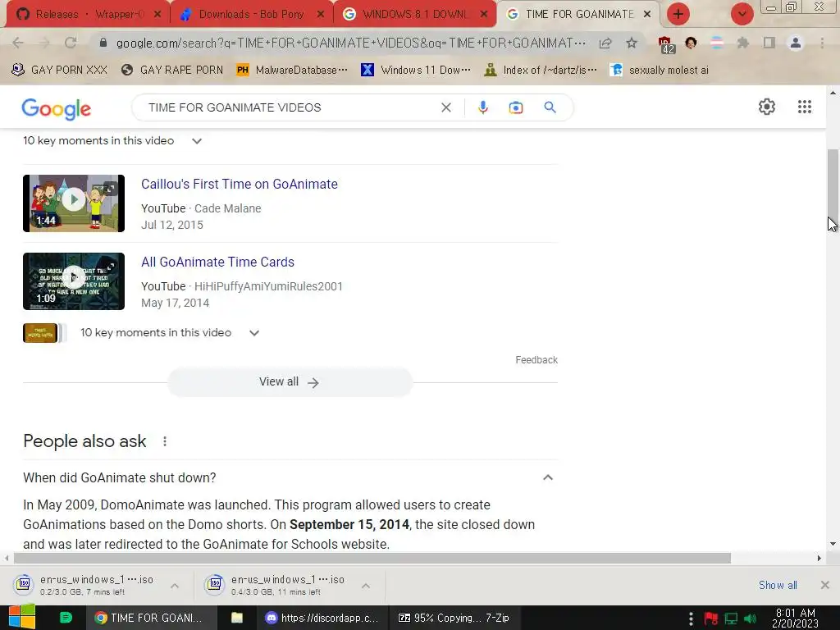Click Show all downloads

pyautogui.click(x=778, y=585)
